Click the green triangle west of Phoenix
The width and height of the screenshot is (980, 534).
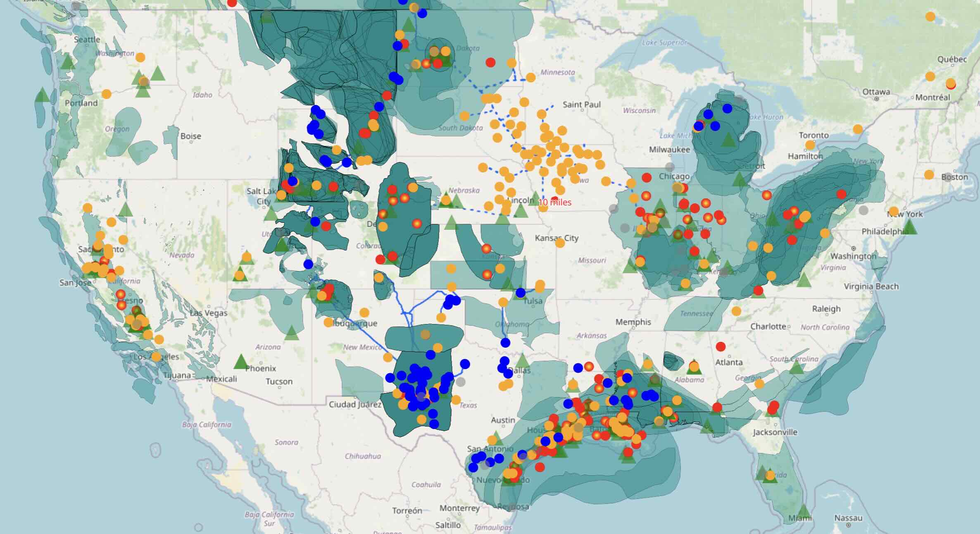240,361
